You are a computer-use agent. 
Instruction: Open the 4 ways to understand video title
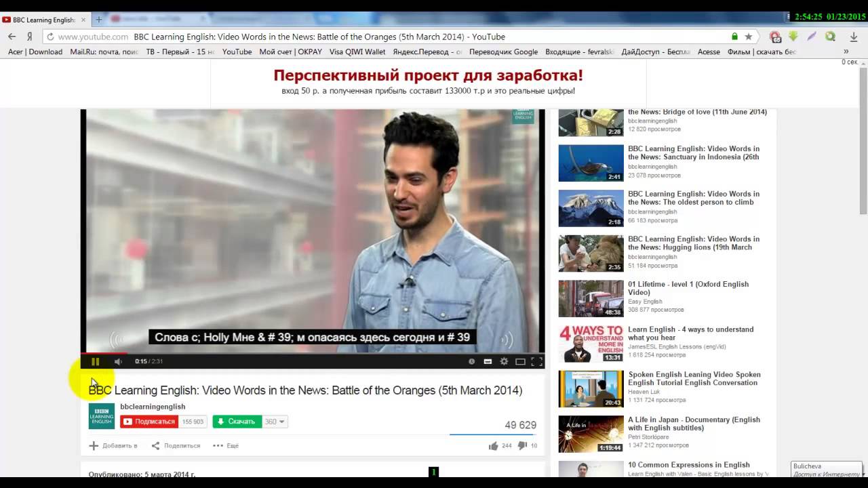690,333
